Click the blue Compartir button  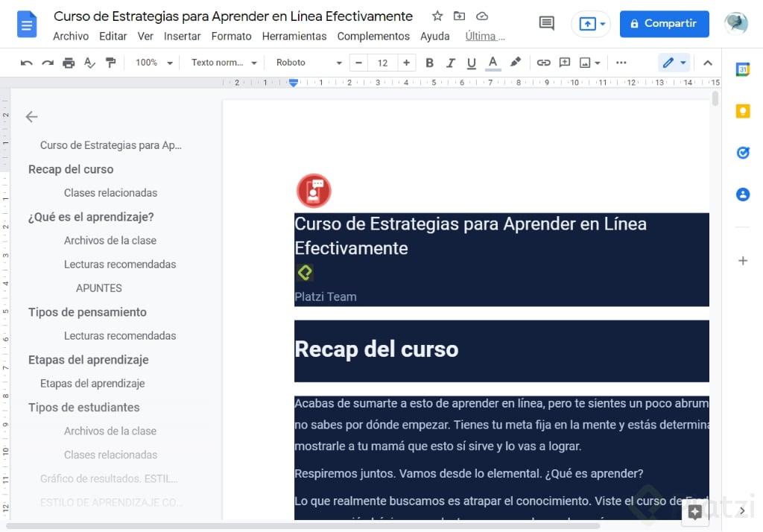664,23
